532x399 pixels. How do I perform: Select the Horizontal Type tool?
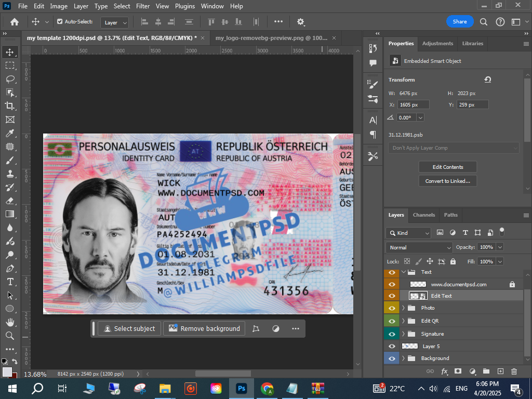click(10, 282)
